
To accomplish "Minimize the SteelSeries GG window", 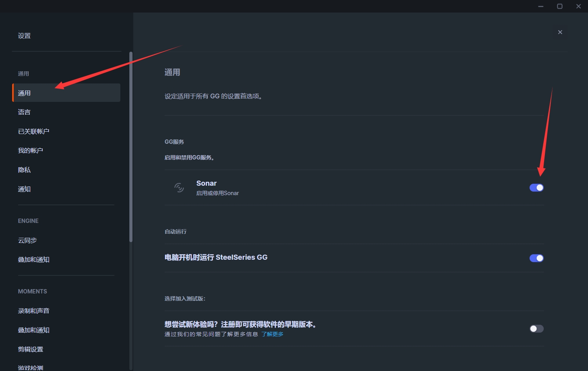I will [x=541, y=6].
